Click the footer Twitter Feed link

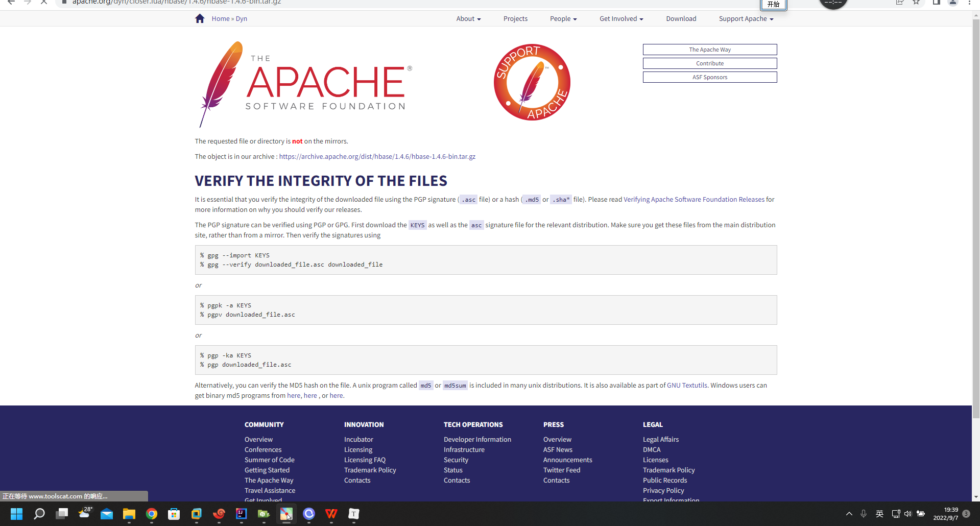click(562, 470)
